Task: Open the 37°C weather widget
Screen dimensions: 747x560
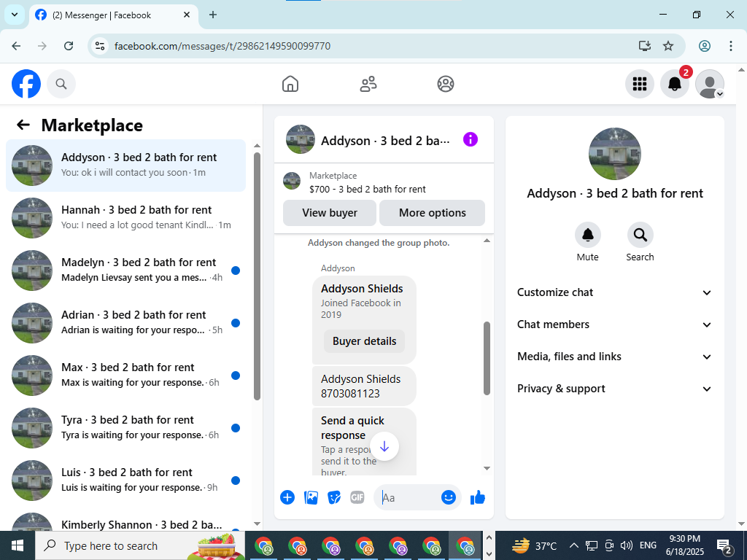Action: point(535,545)
